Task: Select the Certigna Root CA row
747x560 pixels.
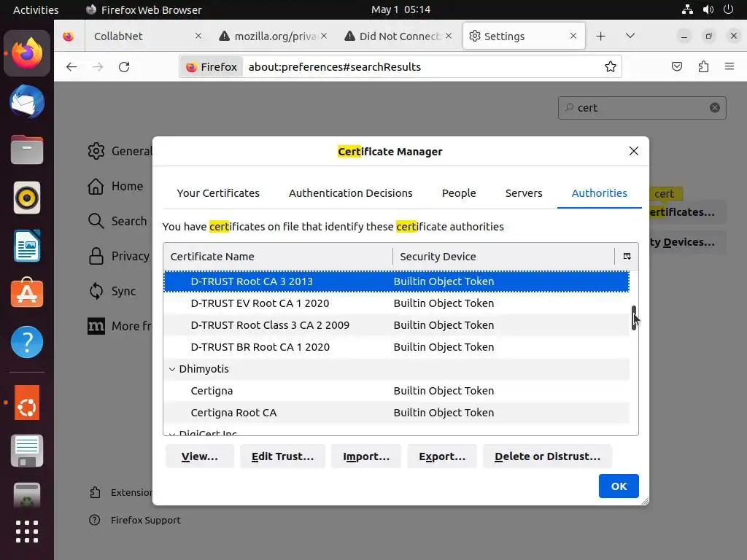Action: tap(396, 413)
